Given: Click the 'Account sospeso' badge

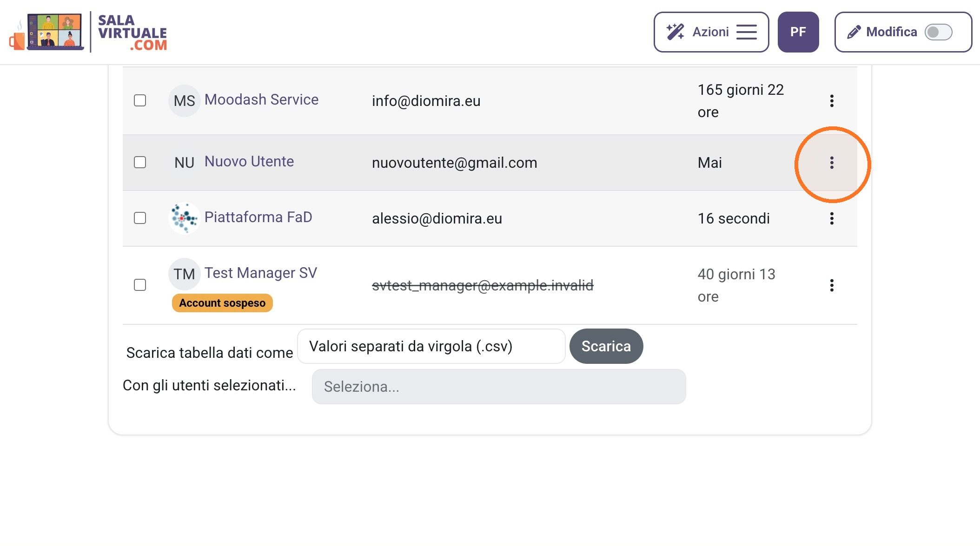Looking at the screenshot, I should point(222,303).
